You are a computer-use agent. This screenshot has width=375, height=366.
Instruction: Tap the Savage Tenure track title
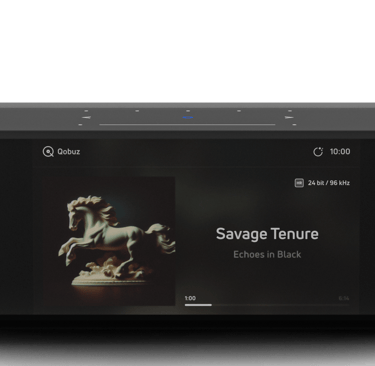[x=267, y=234]
